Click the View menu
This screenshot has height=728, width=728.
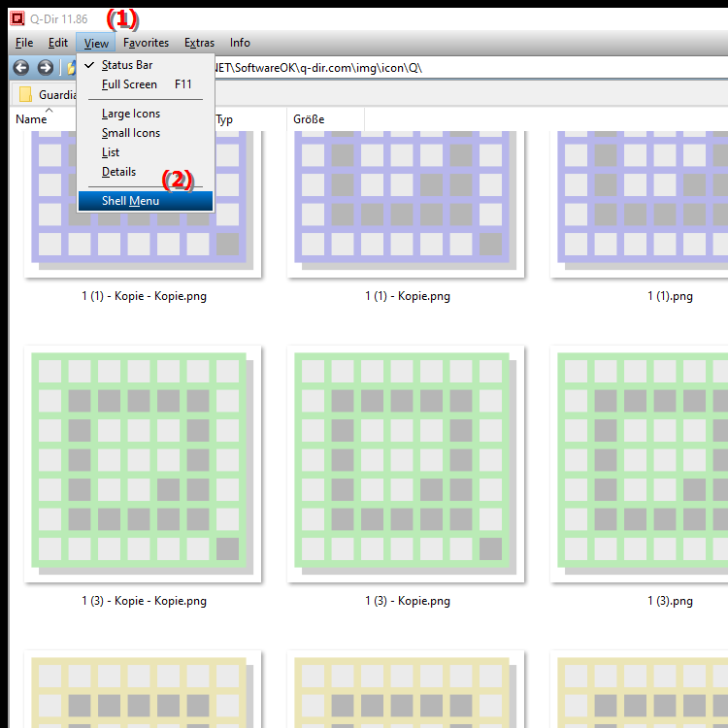point(96,43)
